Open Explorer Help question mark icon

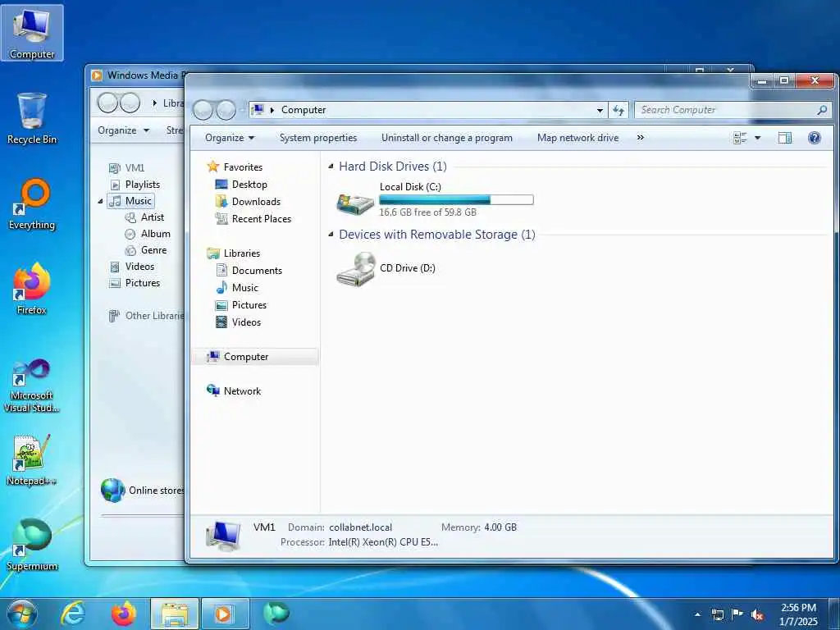815,138
